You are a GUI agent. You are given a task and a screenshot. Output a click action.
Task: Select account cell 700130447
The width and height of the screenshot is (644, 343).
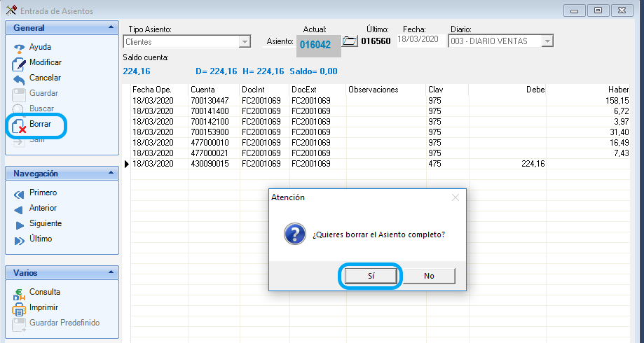tap(214, 101)
